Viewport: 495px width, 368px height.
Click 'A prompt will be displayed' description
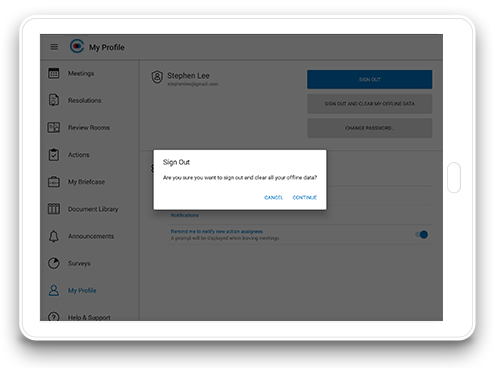(x=225, y=238)
